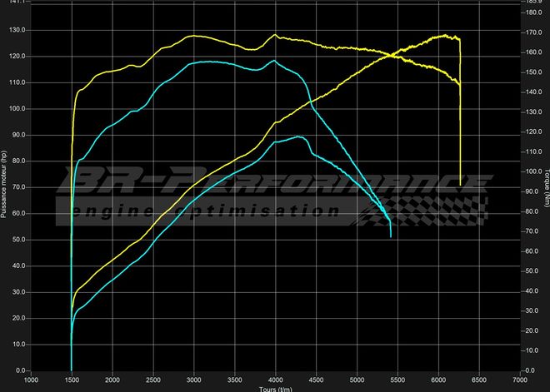Click the yellow power curve peak near 6000 rpm
This screenshot has width=550, height=392.
[x=446, y=36]
